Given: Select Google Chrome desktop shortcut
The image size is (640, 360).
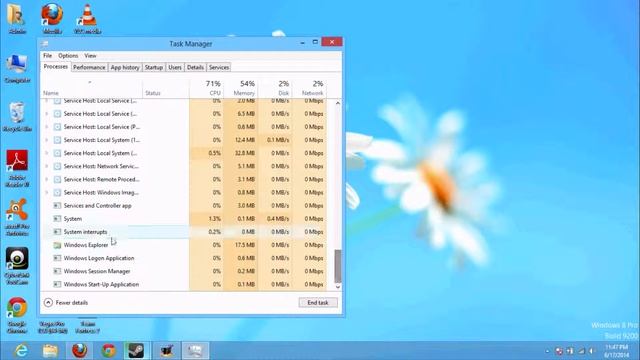Looking at the screenshot, I should pos(17,315).
